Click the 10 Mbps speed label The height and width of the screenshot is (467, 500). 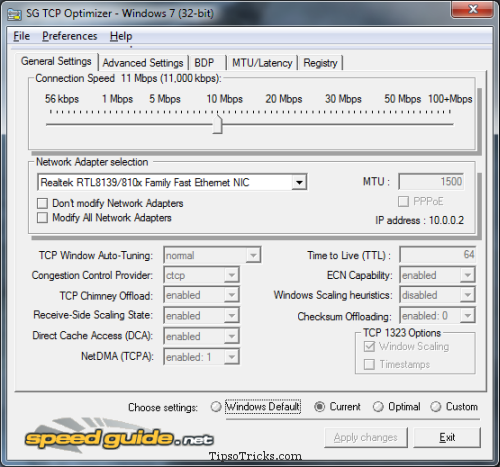click(x=224, y=99)
